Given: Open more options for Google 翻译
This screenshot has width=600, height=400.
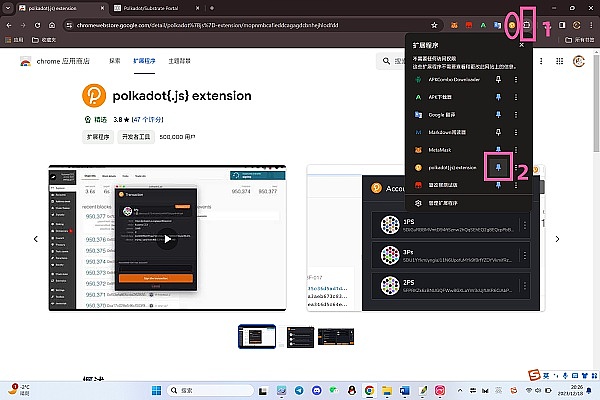Looking at the screenshot, I should [x=516, y=115].
